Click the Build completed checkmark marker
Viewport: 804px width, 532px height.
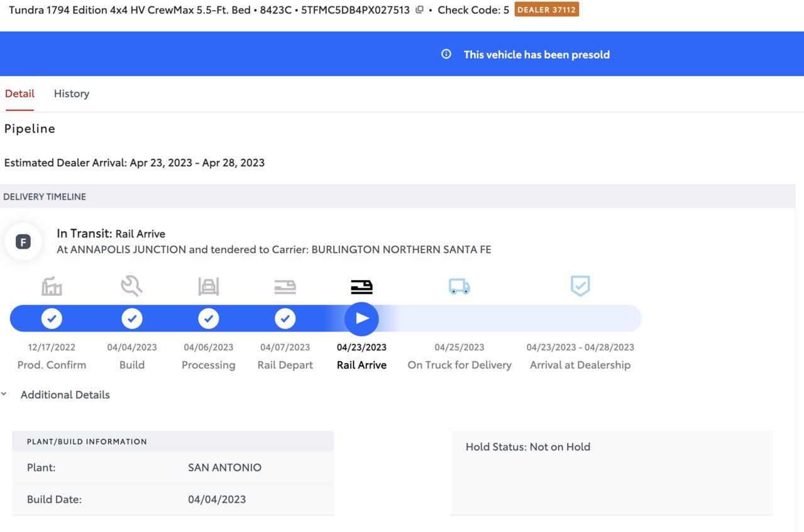click(x=132, y=318)
